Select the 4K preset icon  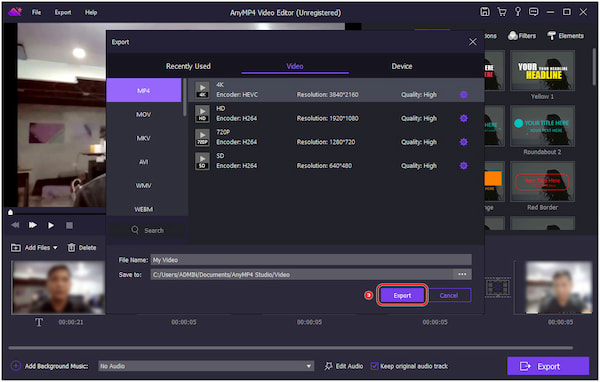202,90
